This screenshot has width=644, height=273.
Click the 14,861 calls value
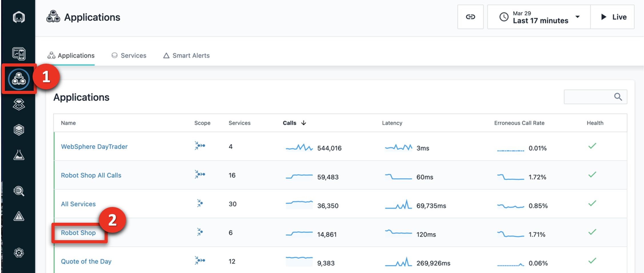pyautogui.click(x=327, y=234)
